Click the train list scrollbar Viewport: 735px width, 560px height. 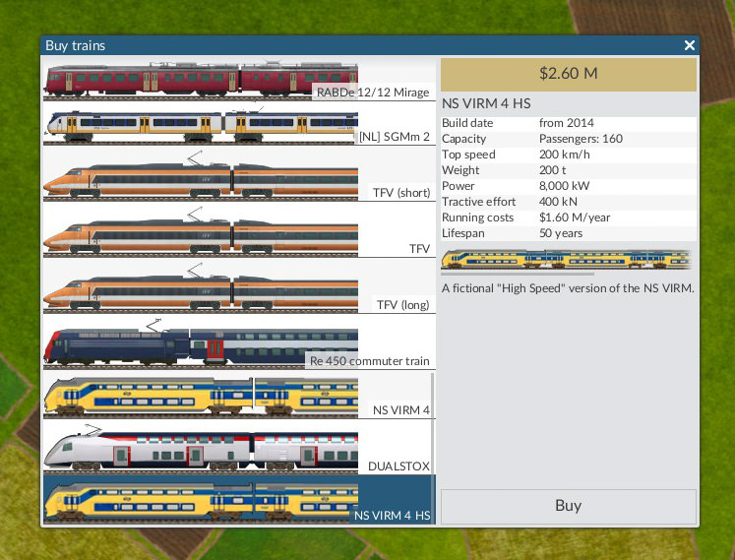(433, 448)
